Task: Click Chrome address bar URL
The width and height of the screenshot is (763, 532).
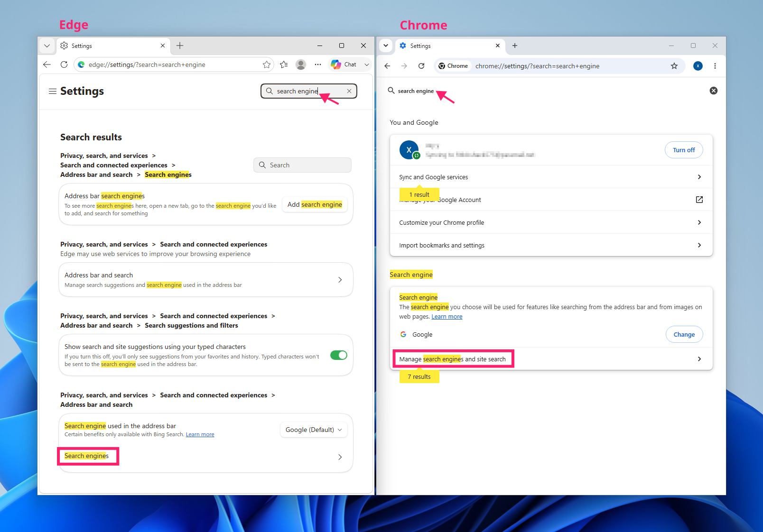Action: coord(537,66)
